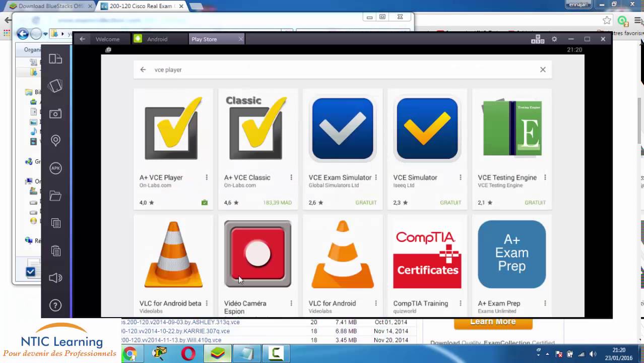Click the BlueStacks view-switch sidebar icon

(55, 59)
